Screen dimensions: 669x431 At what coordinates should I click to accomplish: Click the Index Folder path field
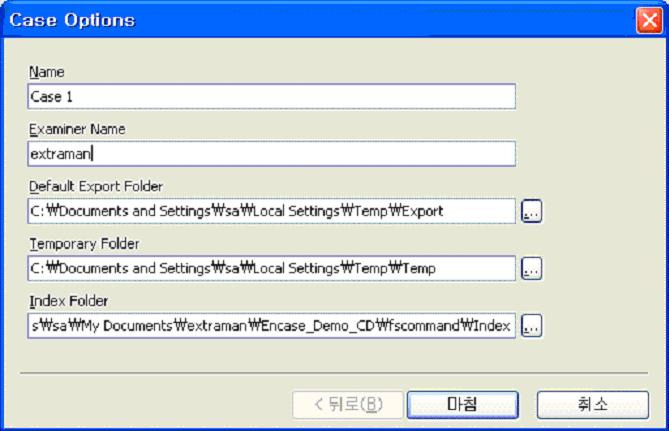(271, 326)
